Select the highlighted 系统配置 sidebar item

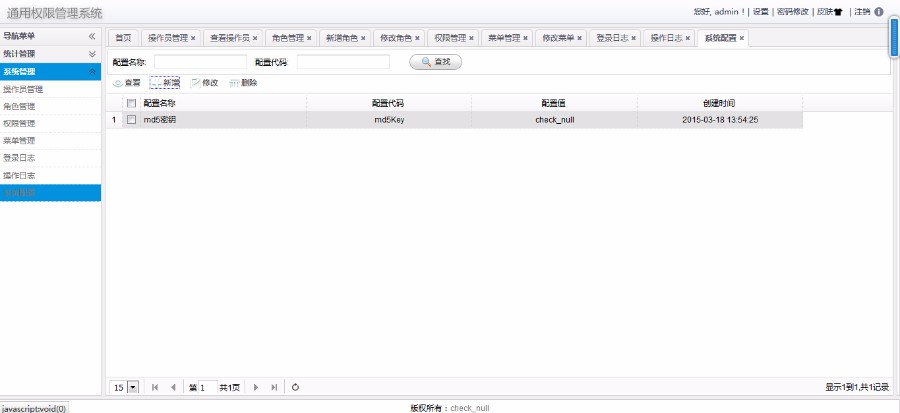pyautogui.click(x=51, y=193)
